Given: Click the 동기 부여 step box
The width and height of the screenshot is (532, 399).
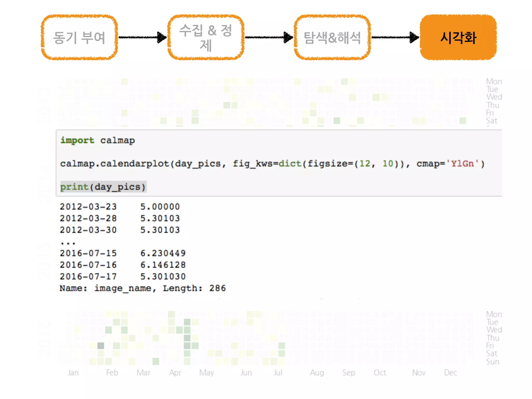Looking at the screenshot, I should coord(79,37).
